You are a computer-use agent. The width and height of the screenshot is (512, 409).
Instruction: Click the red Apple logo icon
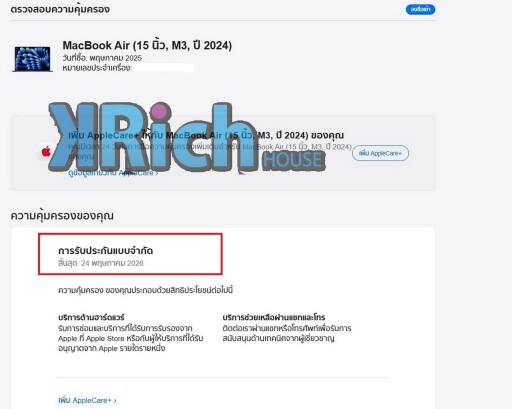pyautogui.click(x=46, y=152)
